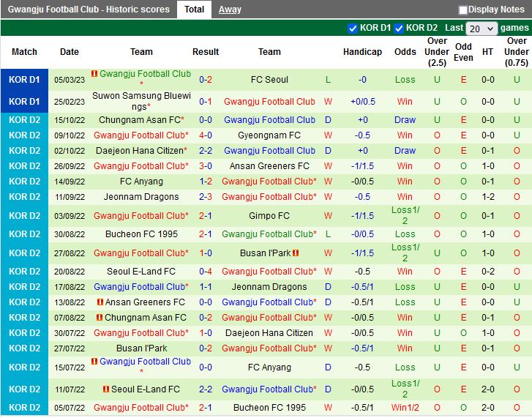532x418 pixels.
Task: Click the red card icon beside Gwangju in 05/03/23 row
Action: tap(94, 73)
